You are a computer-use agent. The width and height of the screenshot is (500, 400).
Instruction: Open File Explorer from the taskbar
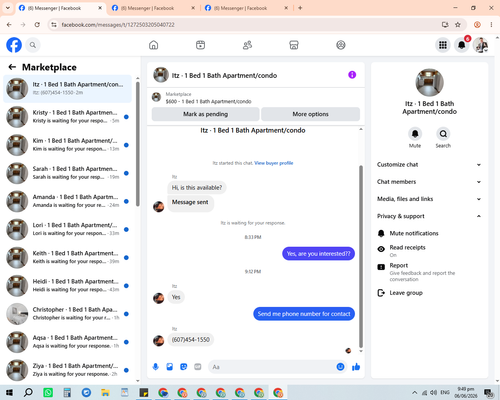[105, 392]
